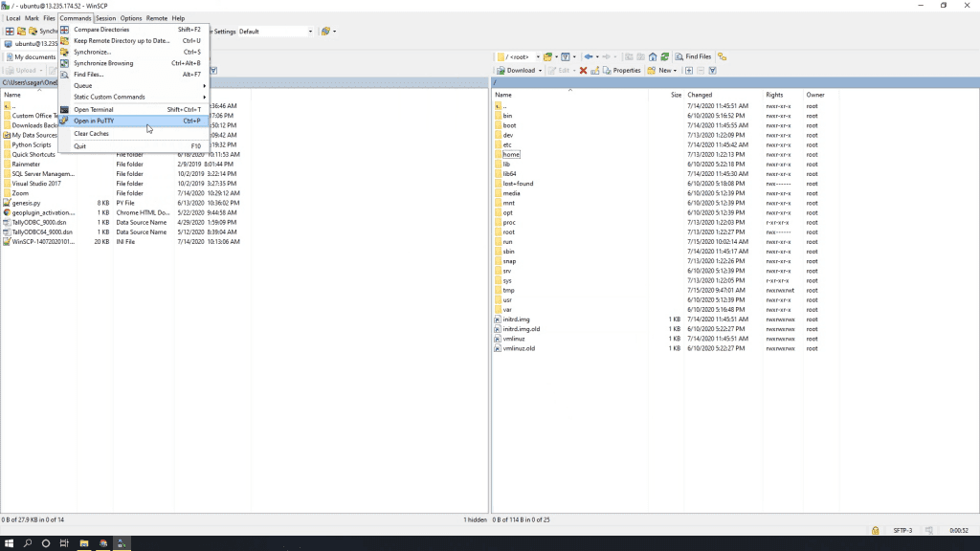Choose Clear Caches from Commands menu

[91, 134]
